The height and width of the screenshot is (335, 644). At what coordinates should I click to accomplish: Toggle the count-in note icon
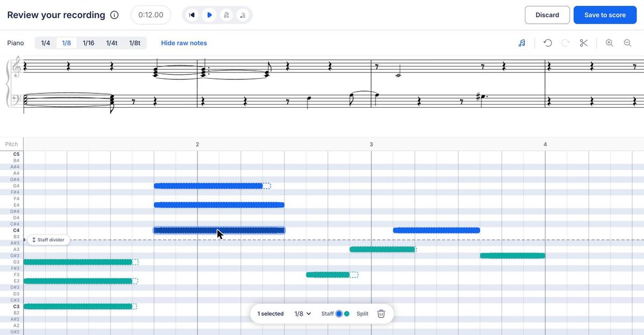[243, 15]
